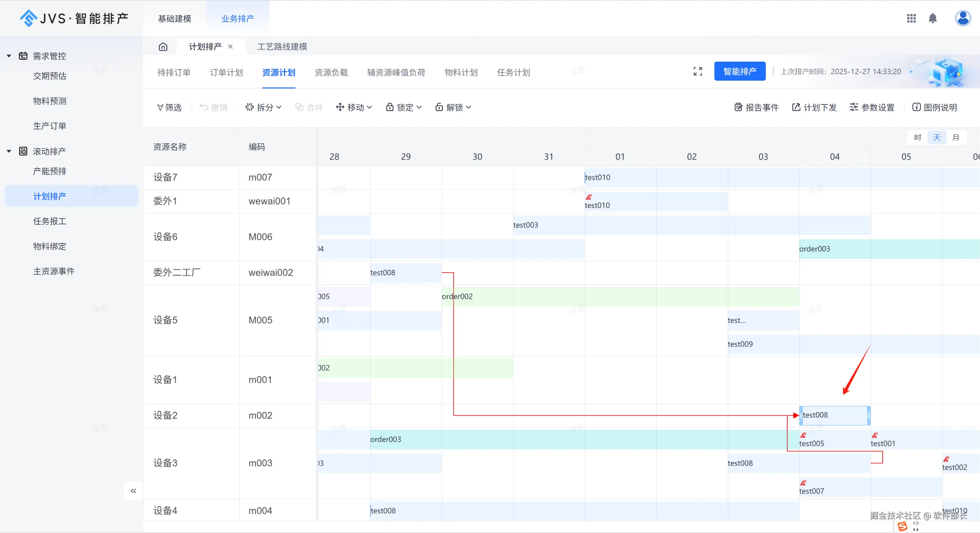
Task: Open the notification bell
Action: [932, 18]
